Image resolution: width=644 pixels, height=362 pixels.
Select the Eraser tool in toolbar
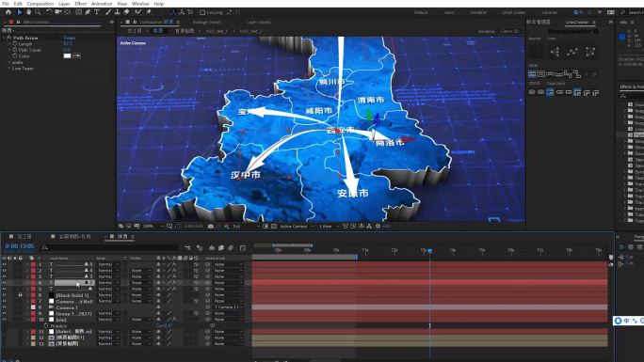pos(127,12)
